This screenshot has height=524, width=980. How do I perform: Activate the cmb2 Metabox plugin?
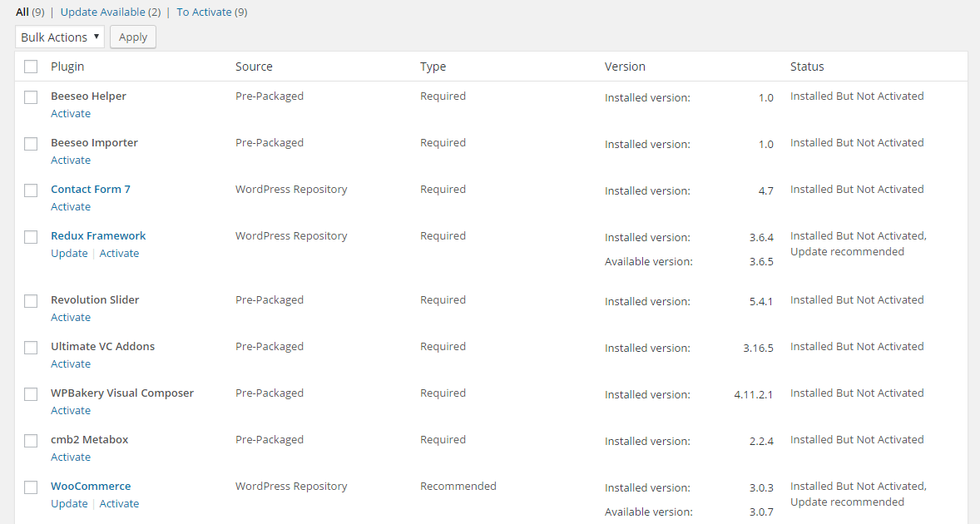click(x=71, y=457)
